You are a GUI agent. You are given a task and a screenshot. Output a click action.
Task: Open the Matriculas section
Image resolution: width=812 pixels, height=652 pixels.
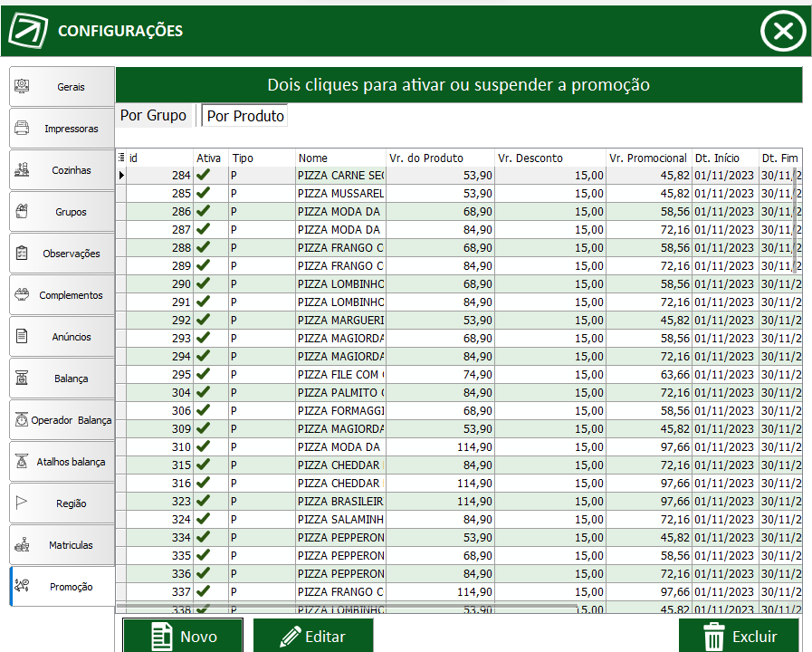click(x=62, y=545)
